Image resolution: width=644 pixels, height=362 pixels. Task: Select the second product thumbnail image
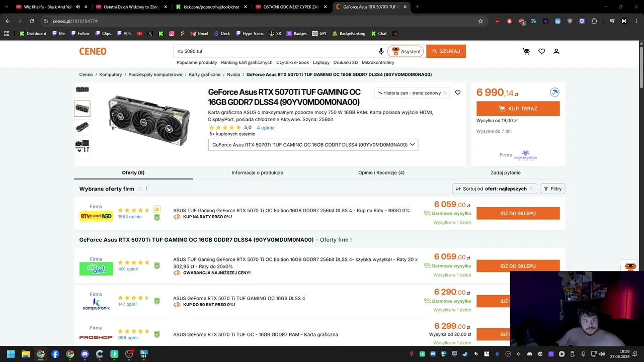(82, 109)
